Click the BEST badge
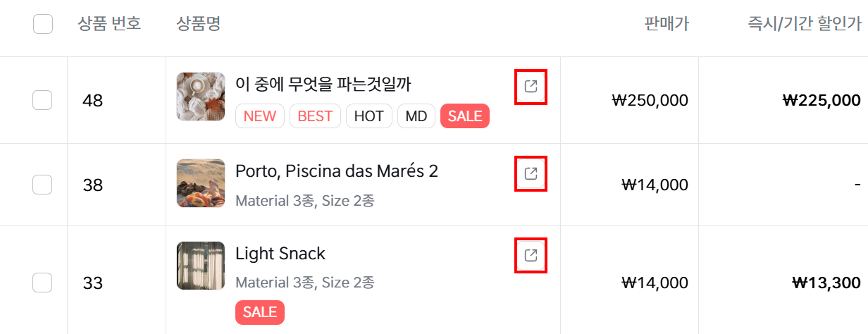The image size is (868, 334). pos(315,116)
